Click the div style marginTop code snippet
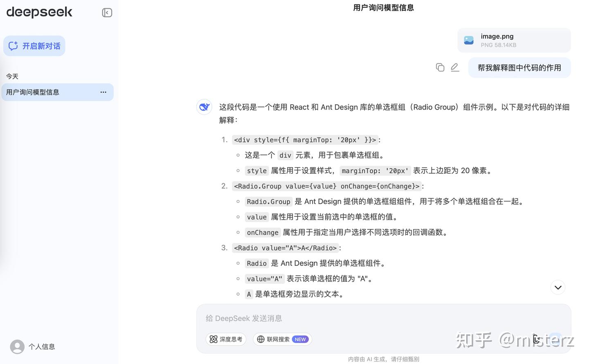Viewport: 589px width, 364px height. 305,140
